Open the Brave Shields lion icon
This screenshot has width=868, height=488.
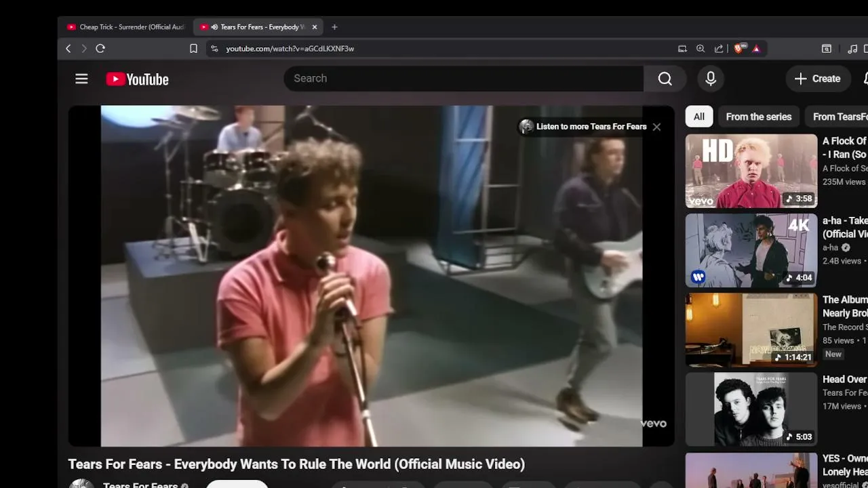tap(740, 49)
